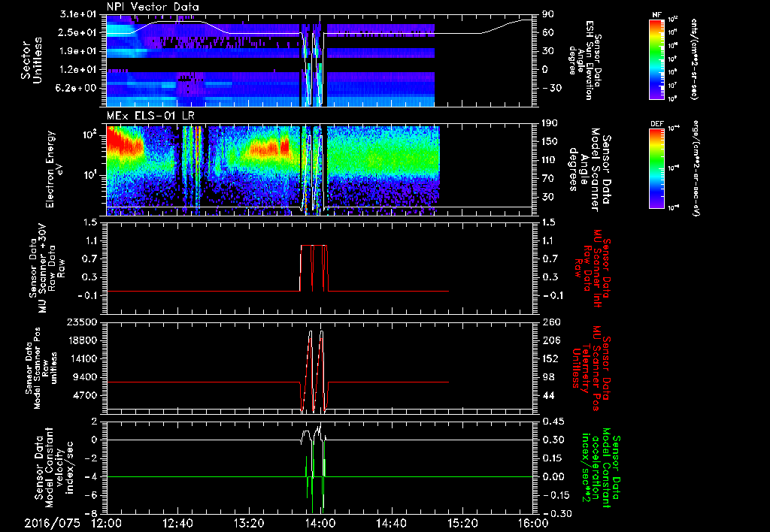Click the cnts/(cm**2-sr-sec) units label
770x532 pixels.
pyautogui.click(x=694, y=59)
